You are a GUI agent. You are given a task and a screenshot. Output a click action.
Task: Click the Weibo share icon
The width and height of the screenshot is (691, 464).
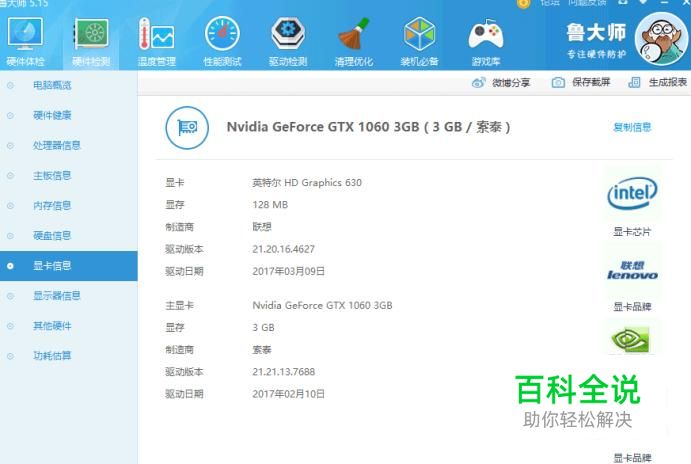point(479,82)
